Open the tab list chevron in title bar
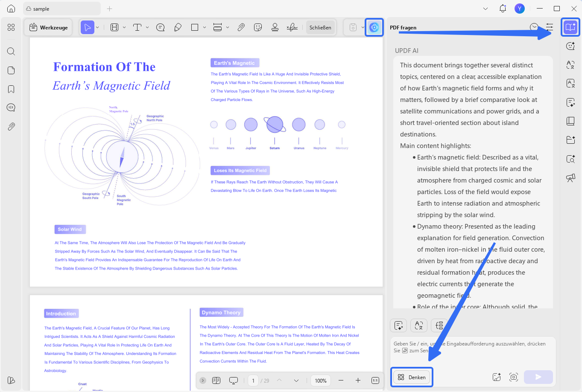The image size is (582, 392). click(485, 9)
